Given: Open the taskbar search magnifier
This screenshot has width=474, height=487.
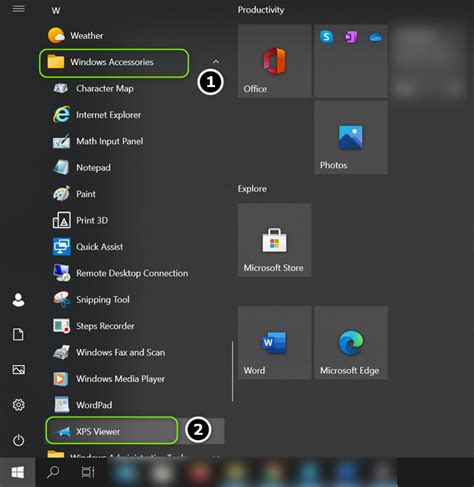Looking at the screenshot, I should click(53, 472).
